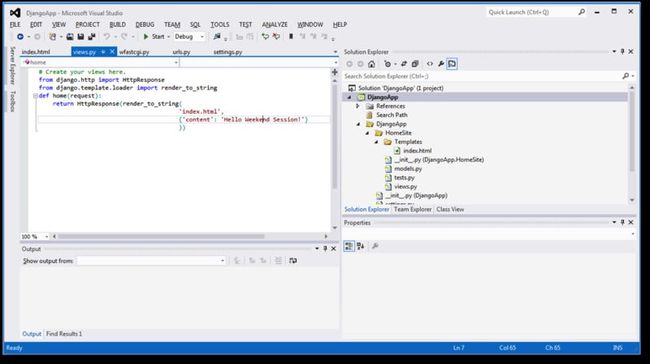The image size is (650, 364).
Task: Open the TOOLS menu
Action: tap(220, 25)
